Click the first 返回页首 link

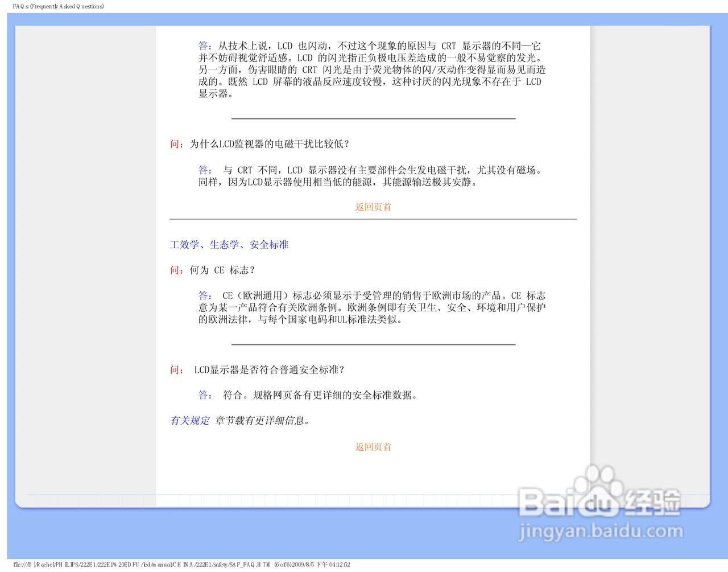click(x=373, y=207)
